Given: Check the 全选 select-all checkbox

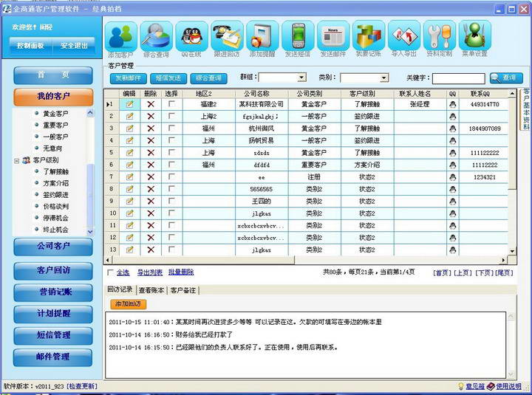Looking at the screenshot, I should 110,272.
